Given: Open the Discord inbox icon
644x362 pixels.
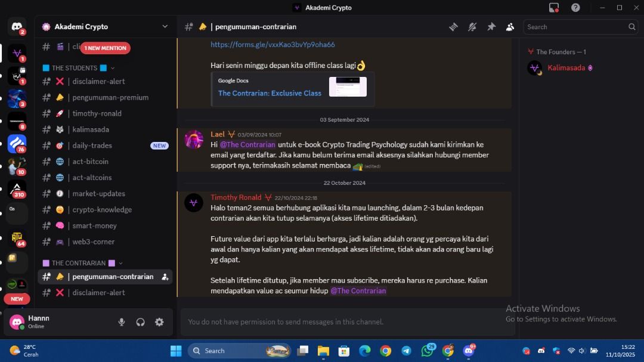Looking at the screenshot, I should 554,8.
